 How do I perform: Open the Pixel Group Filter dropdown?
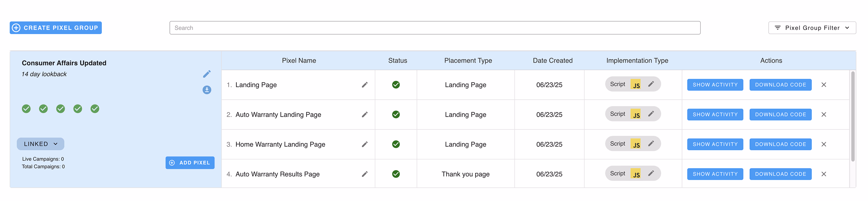click(812, 28)
